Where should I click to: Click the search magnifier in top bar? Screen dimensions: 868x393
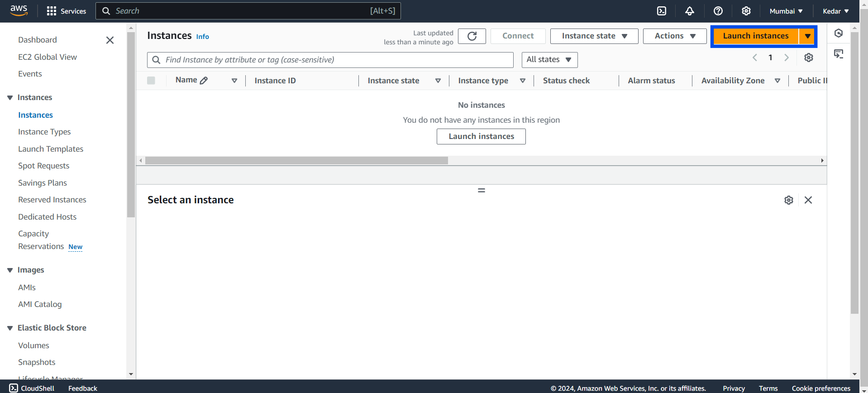point(106,11)
